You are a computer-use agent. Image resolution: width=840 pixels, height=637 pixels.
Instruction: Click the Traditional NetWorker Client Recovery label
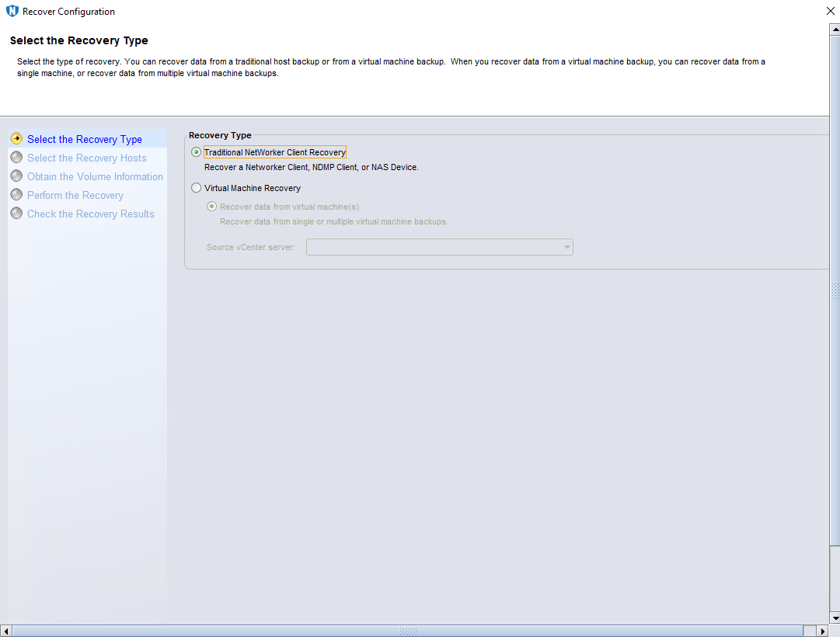[x=275, y=152]
